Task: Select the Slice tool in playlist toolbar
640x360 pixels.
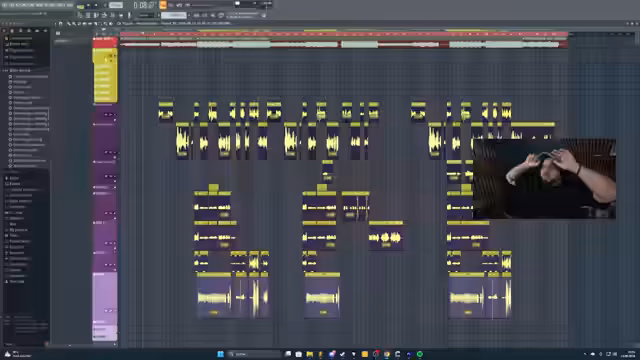Action: 96,24
